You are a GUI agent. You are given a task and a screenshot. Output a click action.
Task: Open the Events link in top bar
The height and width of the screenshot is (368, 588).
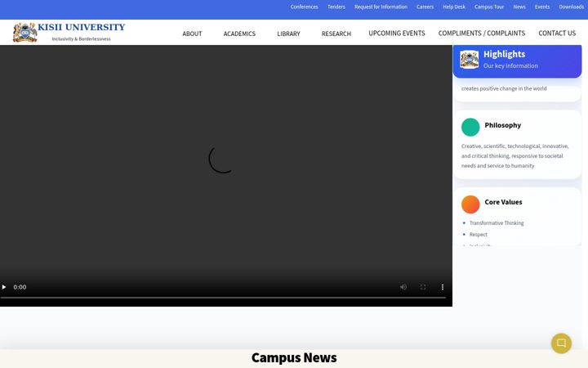542,7
